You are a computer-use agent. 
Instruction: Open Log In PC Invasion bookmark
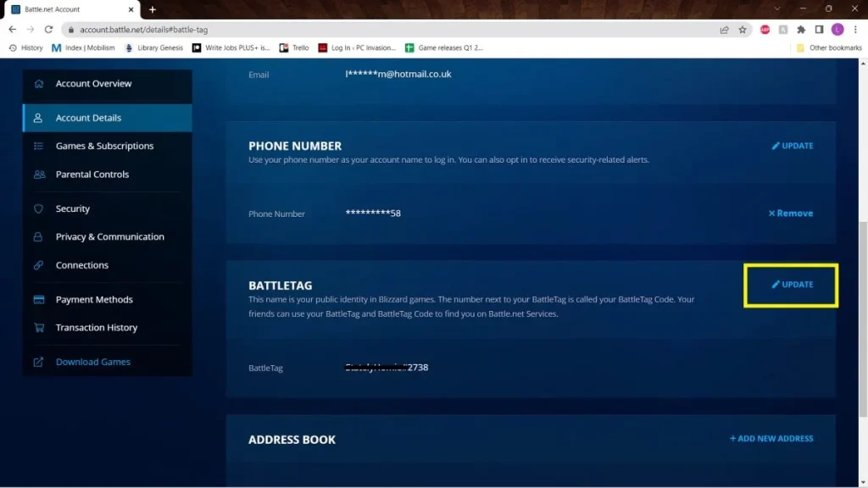[x=357, y=48]
